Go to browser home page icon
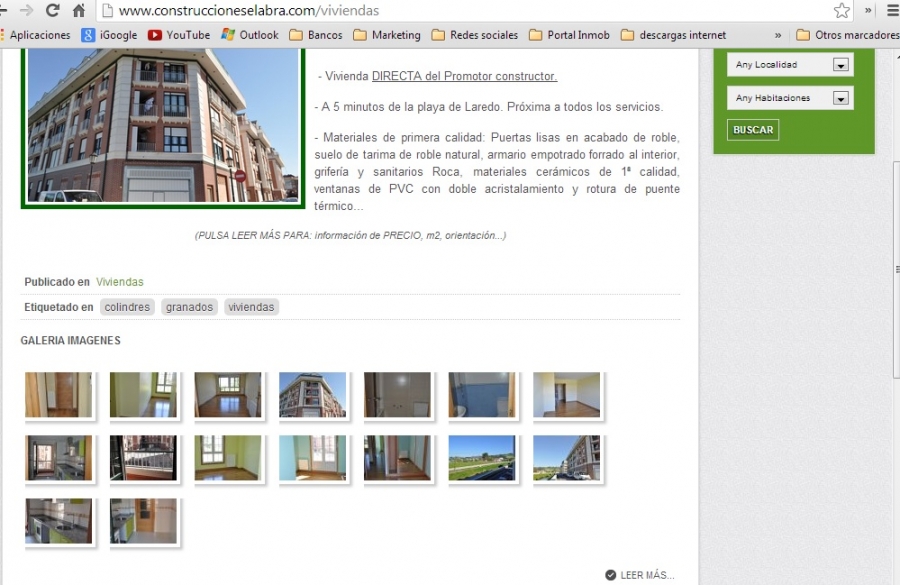This screenshot has height=585, width=900. click(x=79, y=10)
